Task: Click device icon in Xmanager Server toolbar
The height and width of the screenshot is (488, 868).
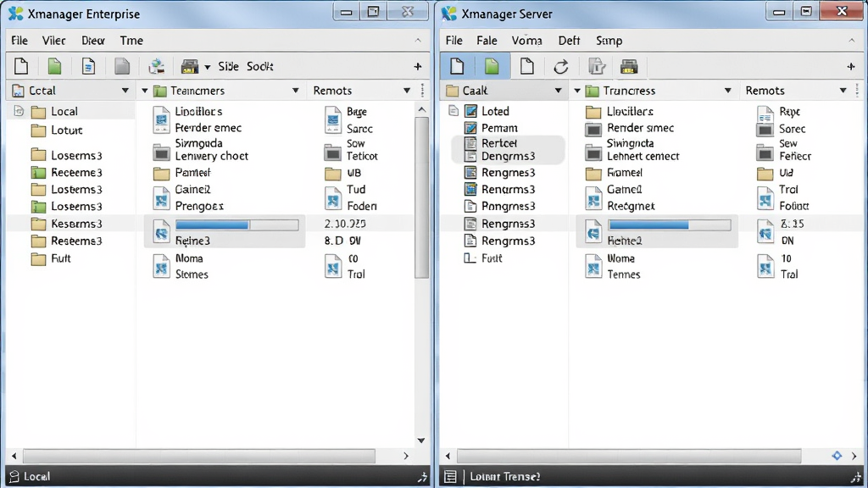Action: (629, 67)
